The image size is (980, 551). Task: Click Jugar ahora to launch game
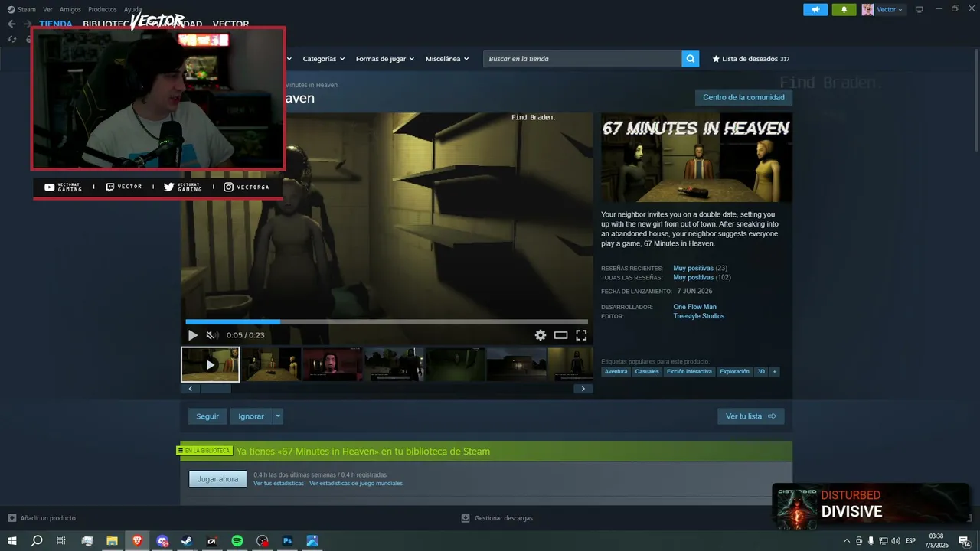[218, 479]
